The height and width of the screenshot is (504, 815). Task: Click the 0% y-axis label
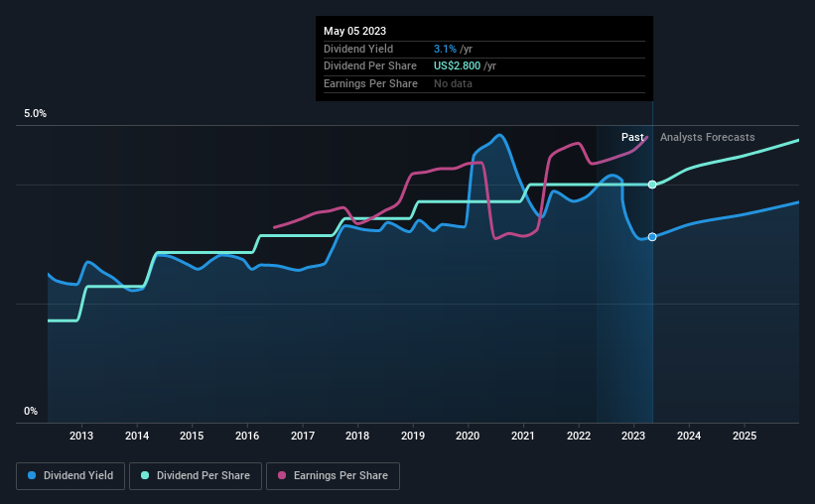(x=31, y=411)
